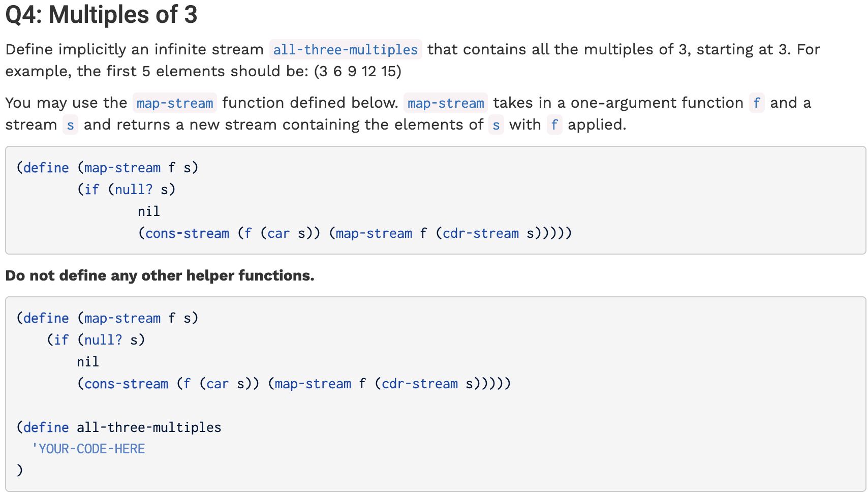The width and height of the screenshot is (868, 496).
Task: Click the map-stream code after 'You may use the'
Action: (x=174, y=103)
